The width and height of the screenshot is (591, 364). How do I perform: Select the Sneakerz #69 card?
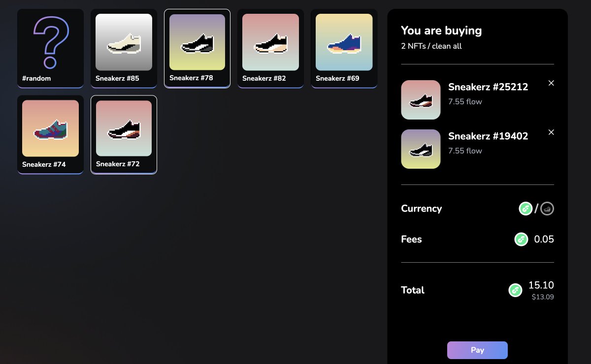pos(344,48)
